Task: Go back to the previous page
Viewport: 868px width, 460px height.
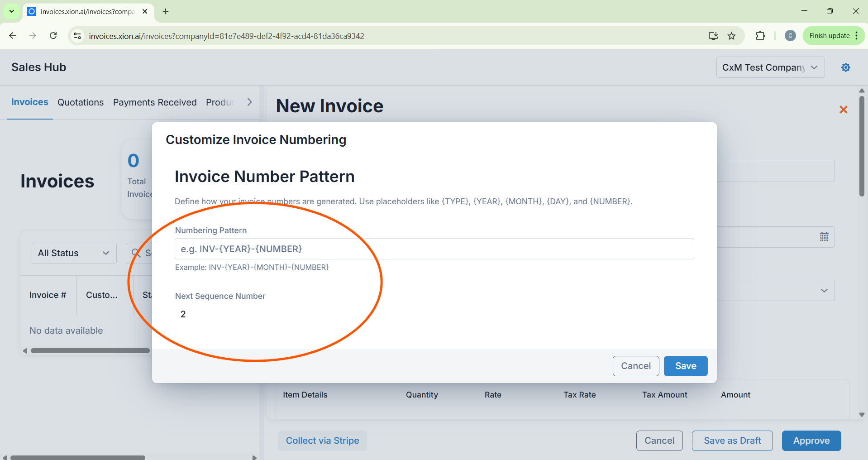Action: (13, 36)
